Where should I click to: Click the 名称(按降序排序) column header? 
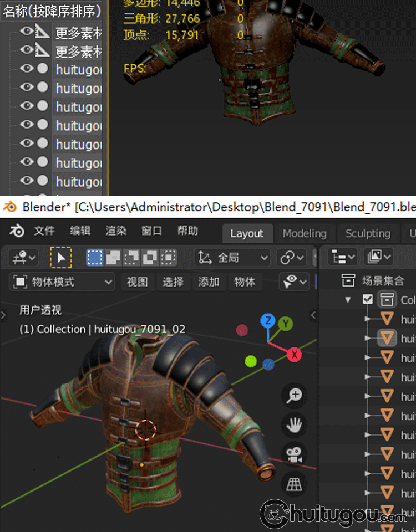(53, 11)
